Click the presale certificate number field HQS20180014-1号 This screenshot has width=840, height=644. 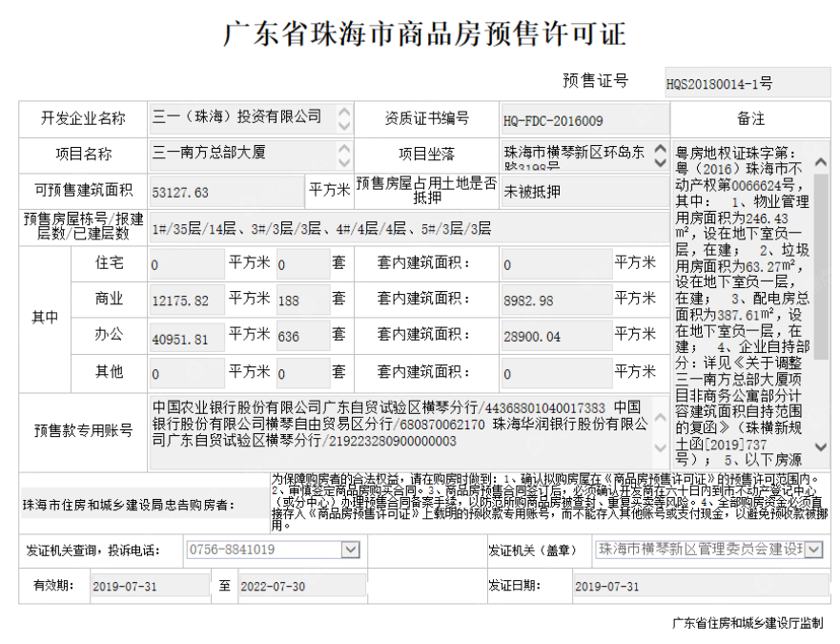point(748,83)
